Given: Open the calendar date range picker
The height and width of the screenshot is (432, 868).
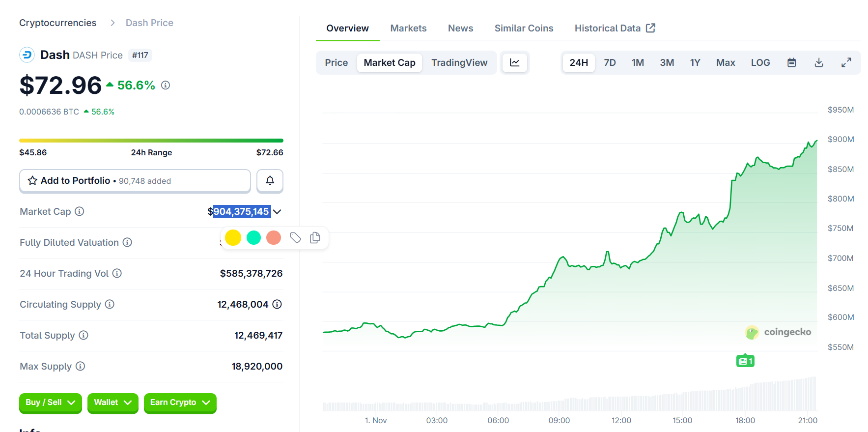Looking at the screenshot, I should coord(791,63).
